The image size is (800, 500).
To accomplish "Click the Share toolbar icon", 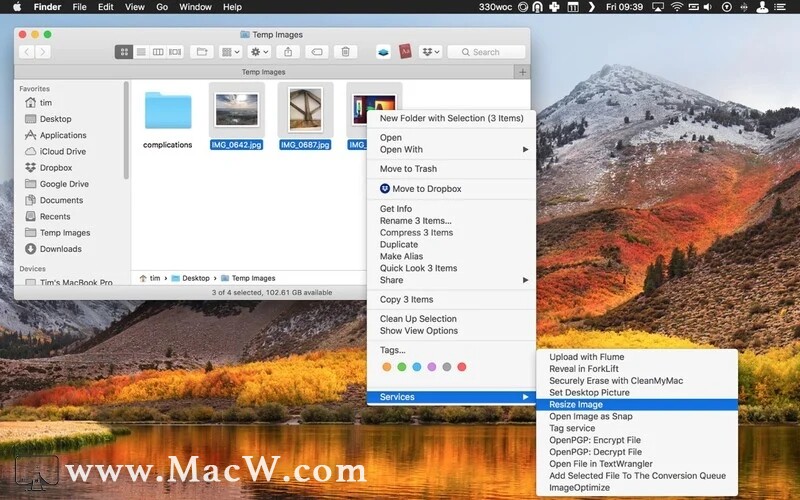I will click(288, 52).
